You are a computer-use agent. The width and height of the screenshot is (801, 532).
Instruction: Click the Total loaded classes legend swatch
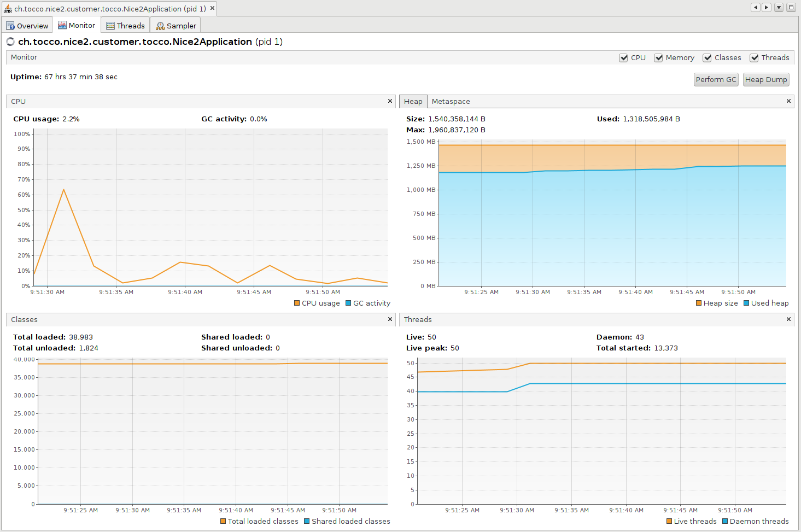point(223,521)
